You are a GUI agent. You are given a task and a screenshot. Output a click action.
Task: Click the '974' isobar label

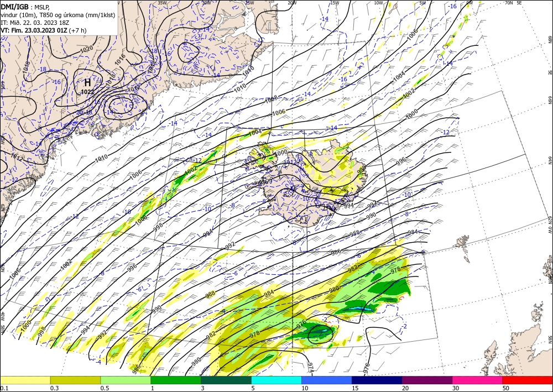(311, 369)
